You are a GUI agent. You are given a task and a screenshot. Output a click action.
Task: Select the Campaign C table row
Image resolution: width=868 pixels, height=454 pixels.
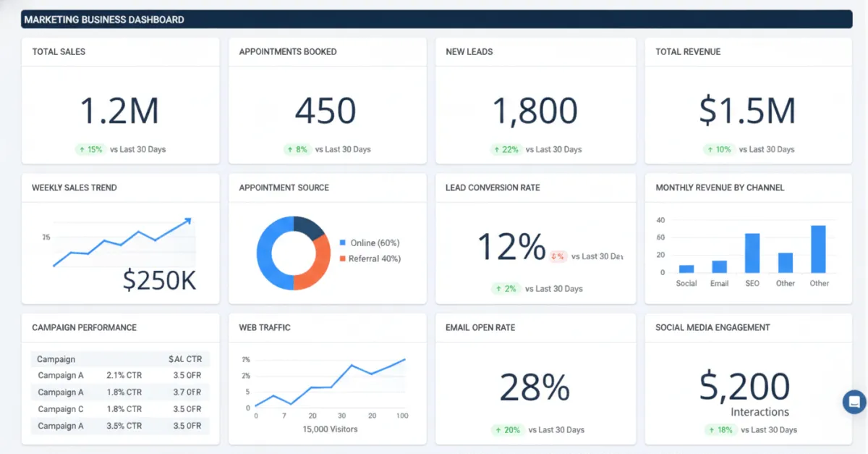click(x=120, y=409)
